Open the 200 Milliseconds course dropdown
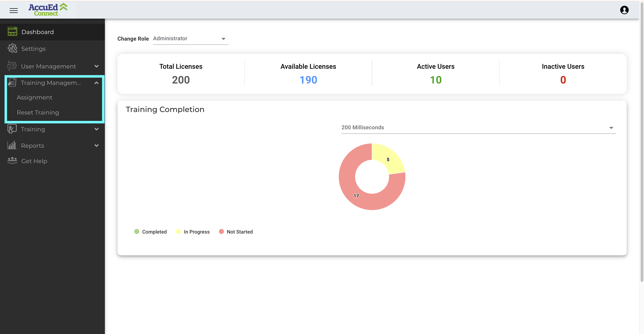Image resolution: width=644 pixels, height=334 pixels. coord(479,127)
